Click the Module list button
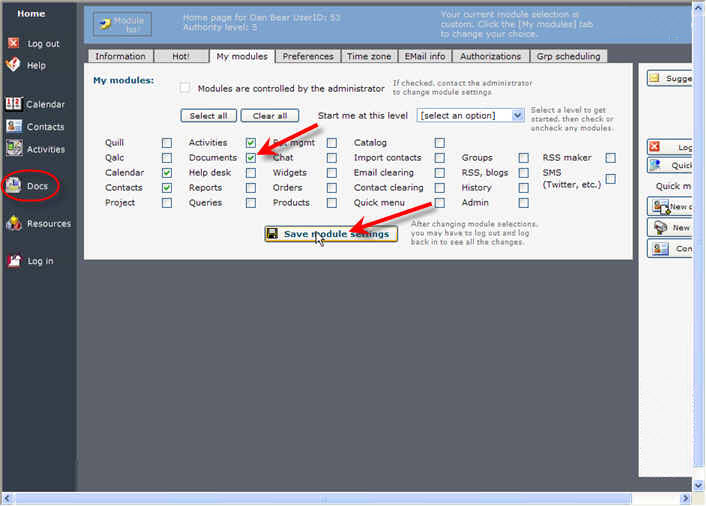The width and height of the screenshot is (706, 506). point(122,24)
